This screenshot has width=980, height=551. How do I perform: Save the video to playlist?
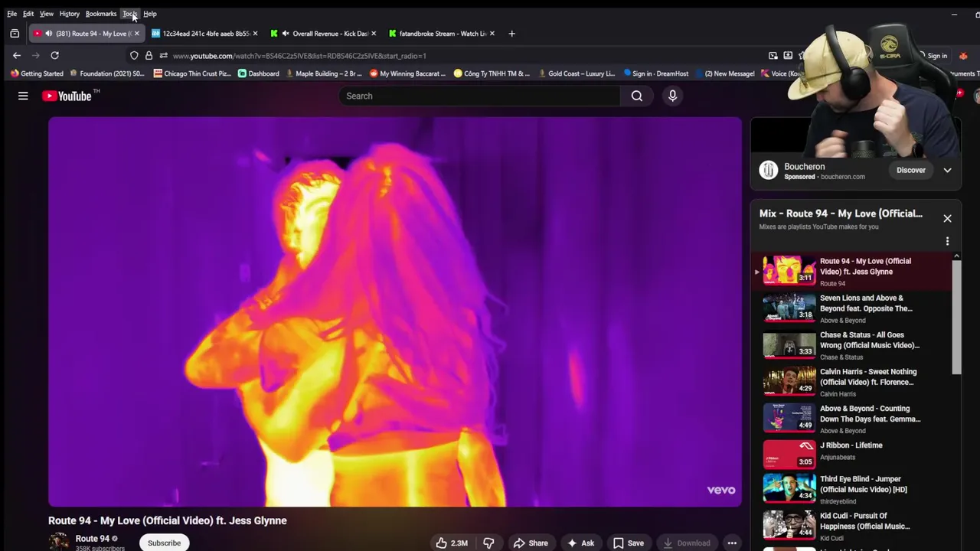pyautogui.click(x=628, y=543)
